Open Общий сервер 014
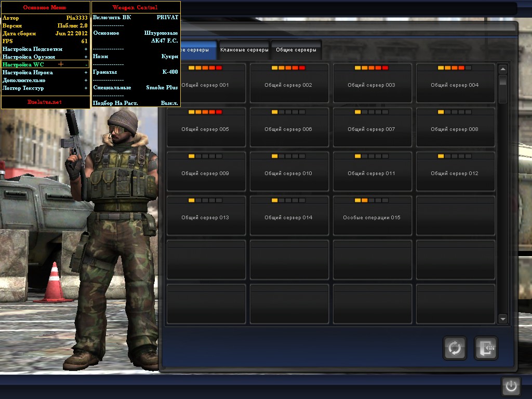 [x=289, y=216]
